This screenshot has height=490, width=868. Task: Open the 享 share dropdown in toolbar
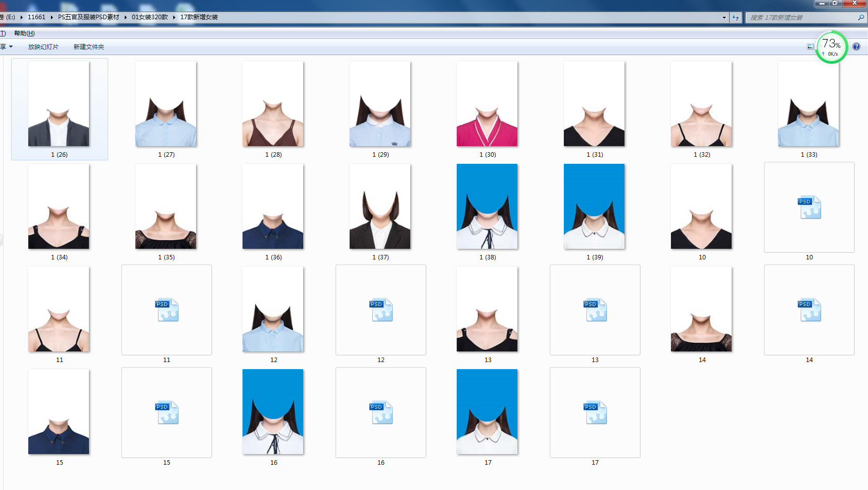pos(7,47)
